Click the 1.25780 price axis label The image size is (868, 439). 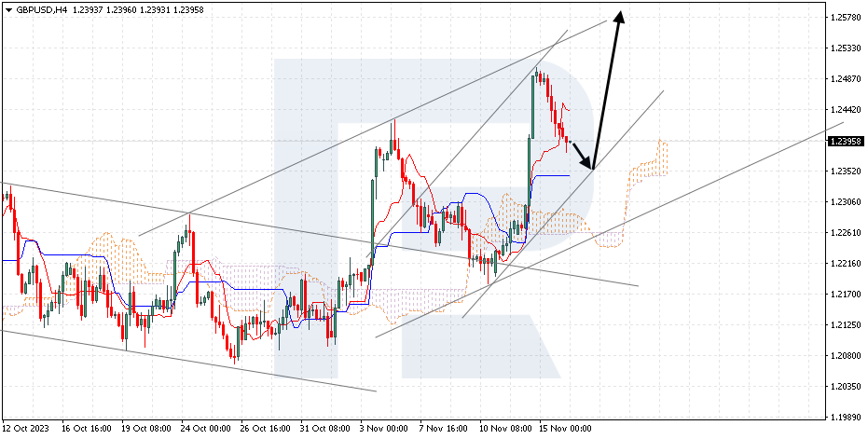pos(845,18)
